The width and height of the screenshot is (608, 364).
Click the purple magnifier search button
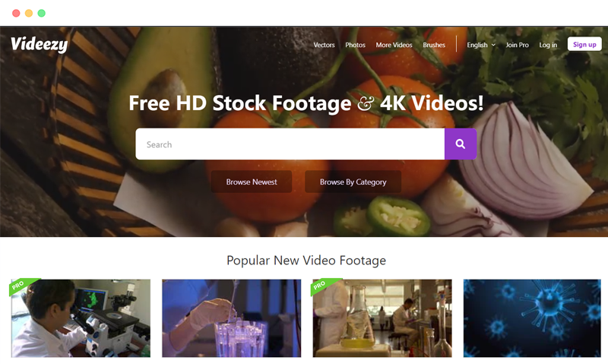pyautogui.click(x=461, y=144)
